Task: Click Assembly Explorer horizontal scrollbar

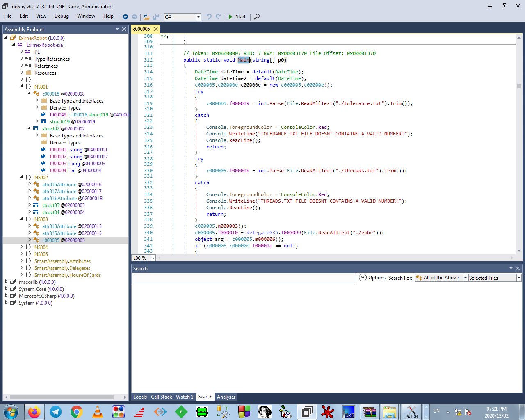Action: pyautogui.click(x=62, y=397)
